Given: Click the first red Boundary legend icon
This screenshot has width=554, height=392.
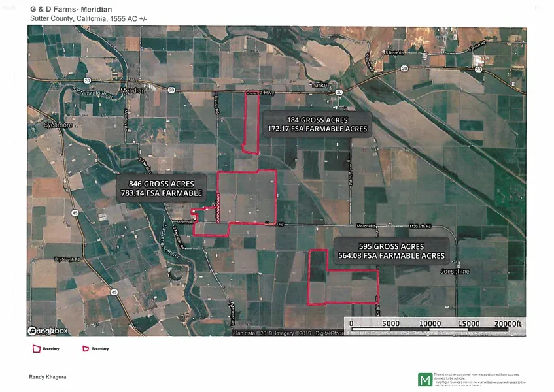Looking at the screenshot, I should (36, 349).
